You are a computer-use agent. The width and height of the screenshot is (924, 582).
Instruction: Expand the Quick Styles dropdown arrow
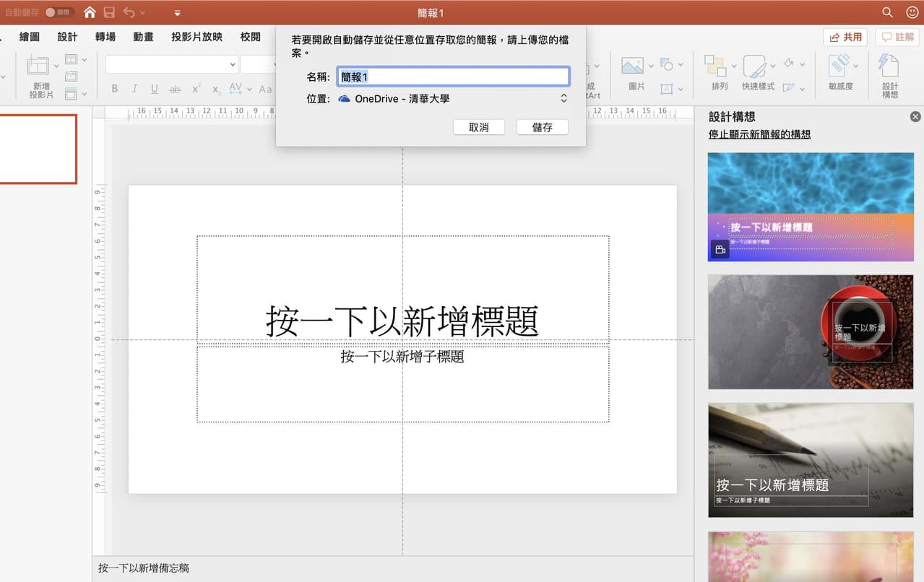[773, 66]
